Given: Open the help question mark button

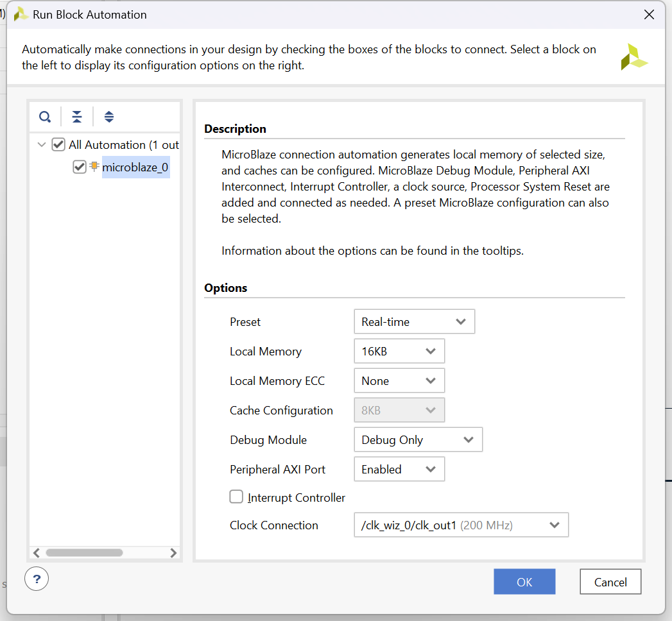Looking at the screenshot, I should tap(37, 579).
